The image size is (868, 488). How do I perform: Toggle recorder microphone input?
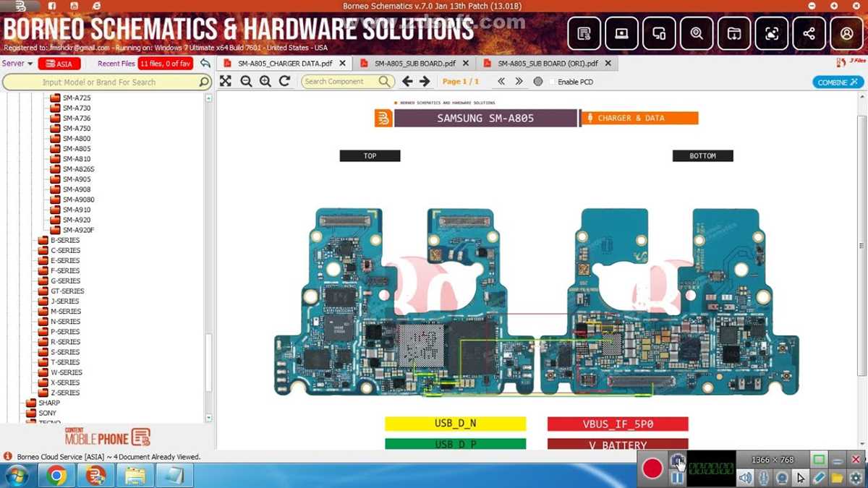763,478
